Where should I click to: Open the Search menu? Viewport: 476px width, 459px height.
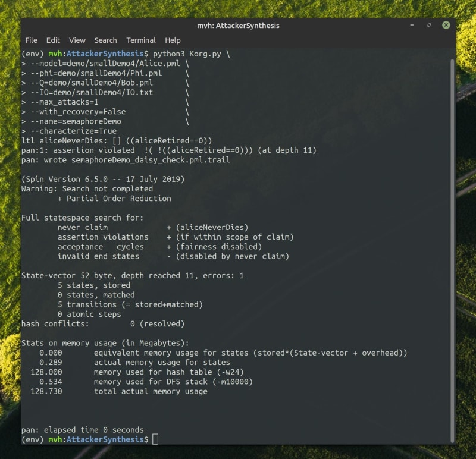tap(105, 40)
